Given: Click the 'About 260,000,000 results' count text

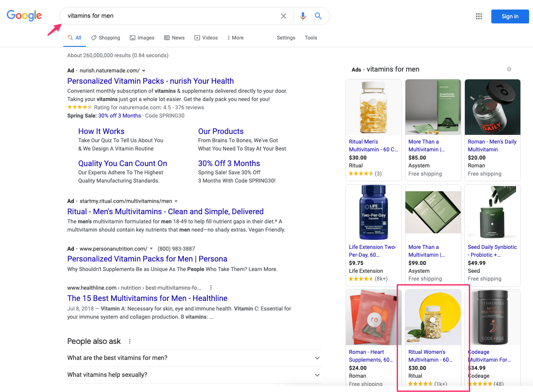Looking at the screenshot, I should tap(118, 56).
